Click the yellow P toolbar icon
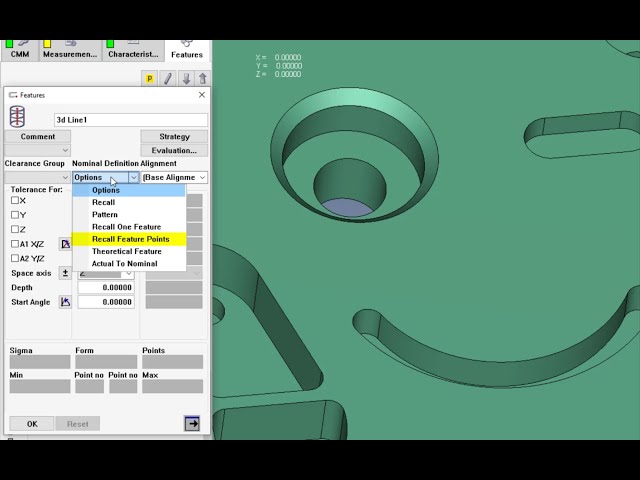640x480 pixels. click(x=149, y=78)
